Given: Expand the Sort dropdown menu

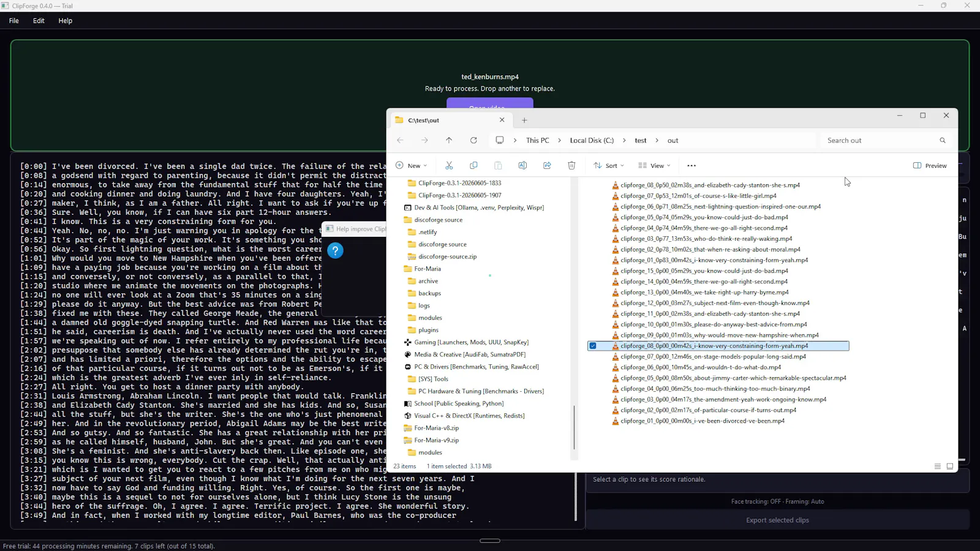Looking at the screenshot, I should 609,165.
